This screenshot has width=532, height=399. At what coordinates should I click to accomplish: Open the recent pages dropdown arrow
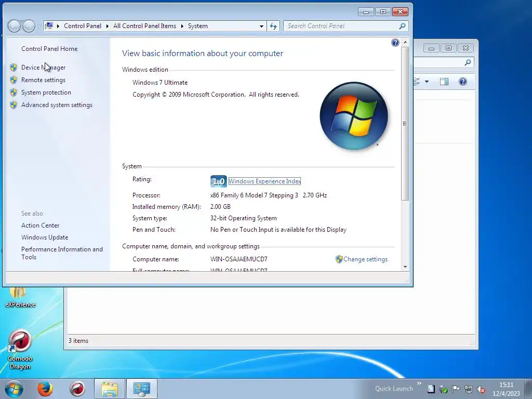39,26
